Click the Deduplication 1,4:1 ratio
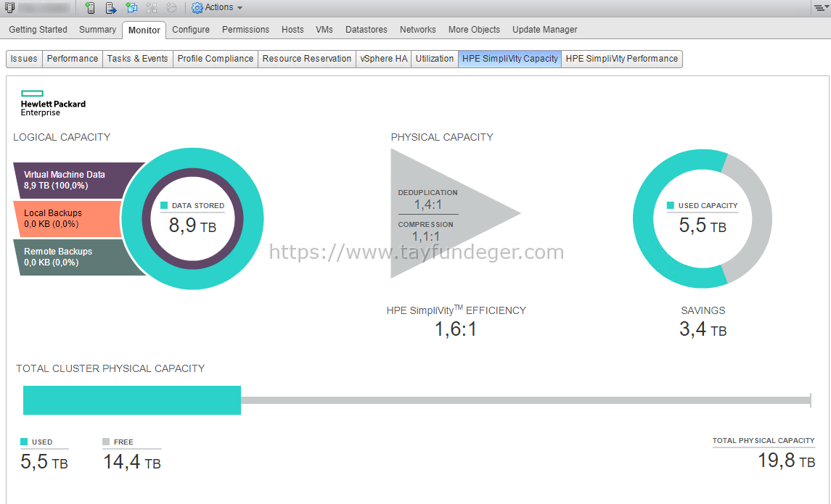Screen dimensions: 831x504 (x=427, y=205)
